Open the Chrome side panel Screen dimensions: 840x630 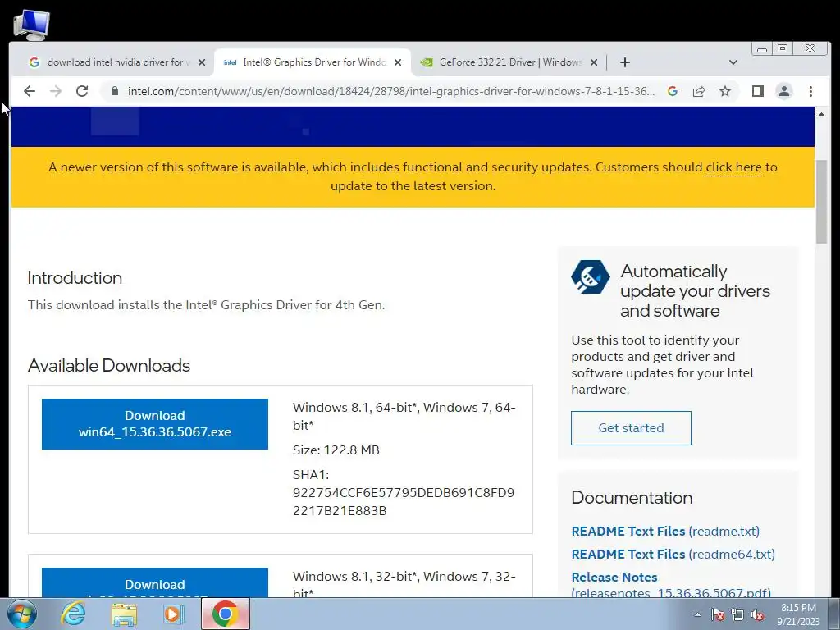[x=757, y=91]
